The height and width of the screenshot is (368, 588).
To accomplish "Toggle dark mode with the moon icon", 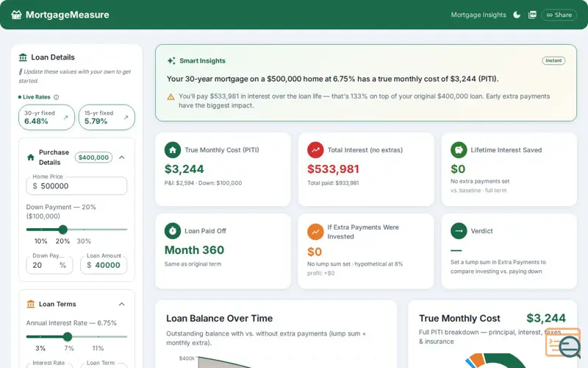I will tap(517, 15).
